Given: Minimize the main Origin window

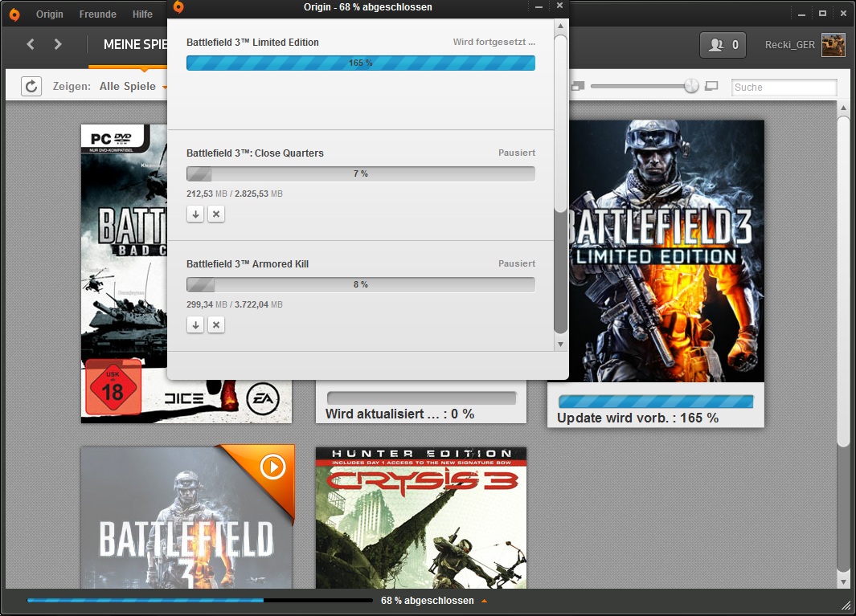Looking at the screenshot, I should [x=801, y=14].
